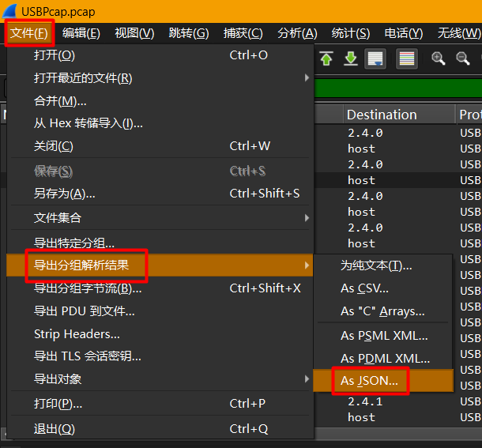Screen dimensions: 482x448
Task: Expand the 文件集合 submenu
Action: coord(158,217)
